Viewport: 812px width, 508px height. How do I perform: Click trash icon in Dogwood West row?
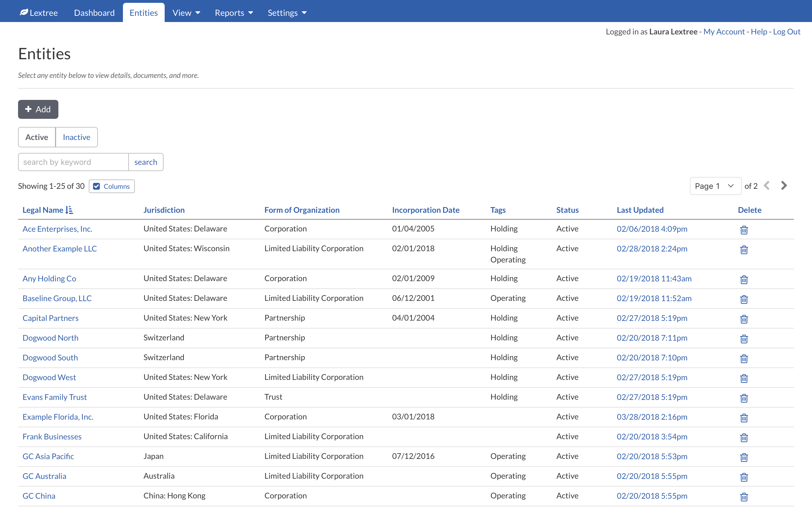[744, 378]
